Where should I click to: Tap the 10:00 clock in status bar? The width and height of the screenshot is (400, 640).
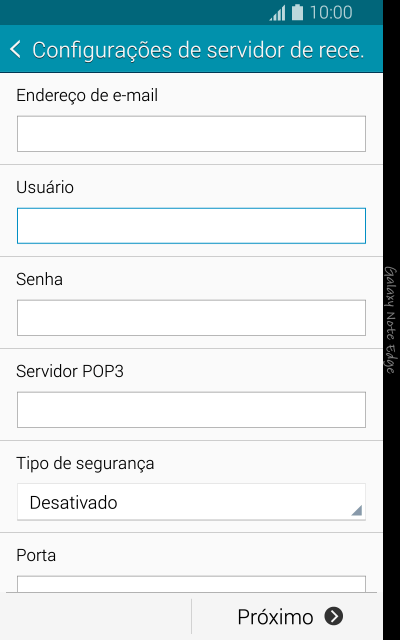point(331,13)
